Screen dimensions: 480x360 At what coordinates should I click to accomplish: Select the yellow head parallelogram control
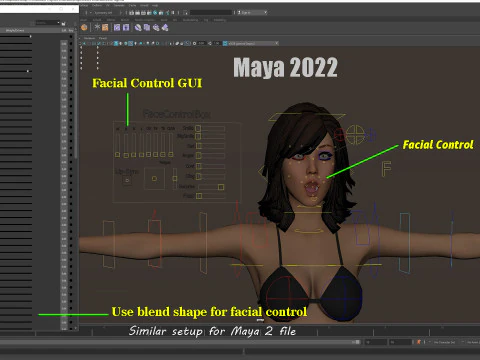(x=307, y=117)
